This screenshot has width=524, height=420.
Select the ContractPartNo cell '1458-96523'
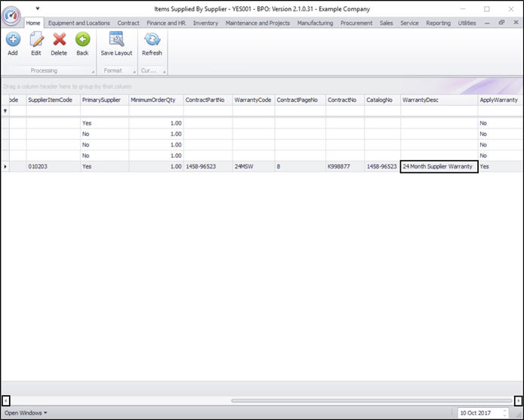tap(208, 166)
